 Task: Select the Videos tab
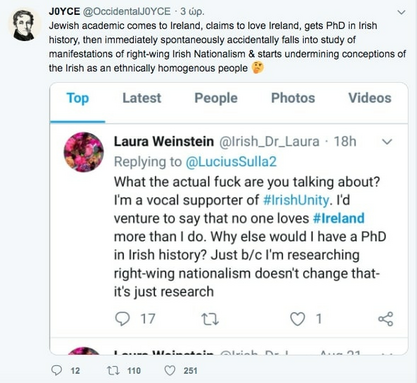click(x=370, y=98)
